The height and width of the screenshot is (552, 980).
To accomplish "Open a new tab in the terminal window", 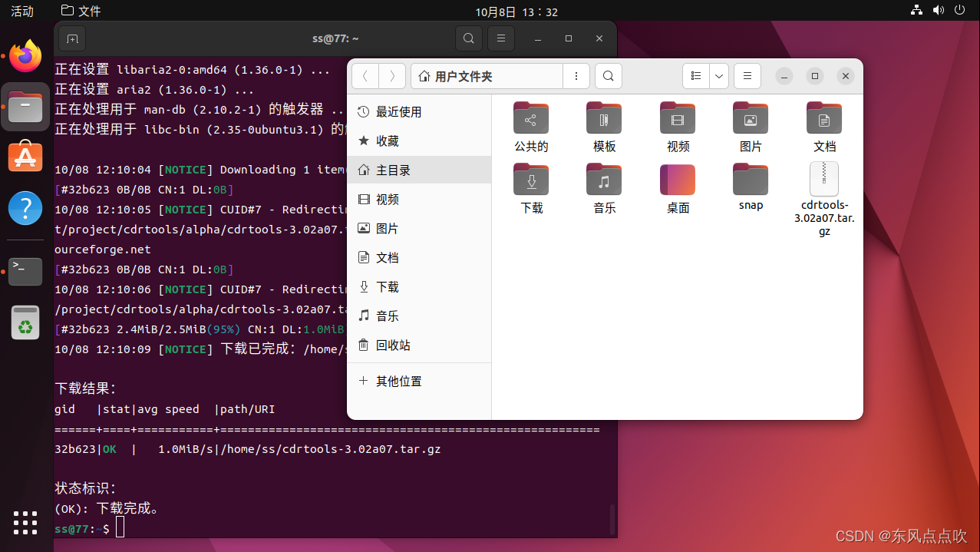I will [x=72, y=38].
